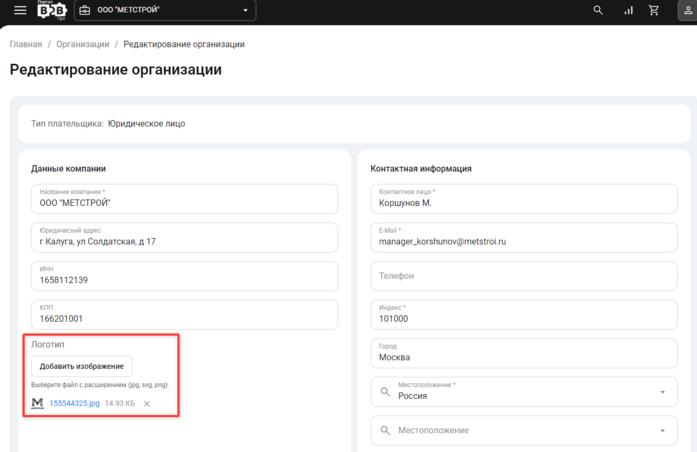Open the user profile icon
Screen dimensions: 697x452
tap(687, 10)
